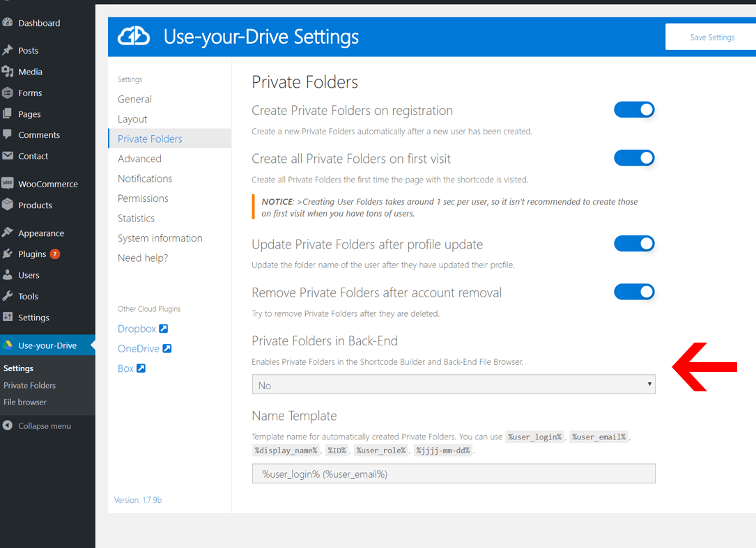Viewport: 756px width, 548px height.
Task: Open File browser submenu item
Action: (x=25, y=402)
